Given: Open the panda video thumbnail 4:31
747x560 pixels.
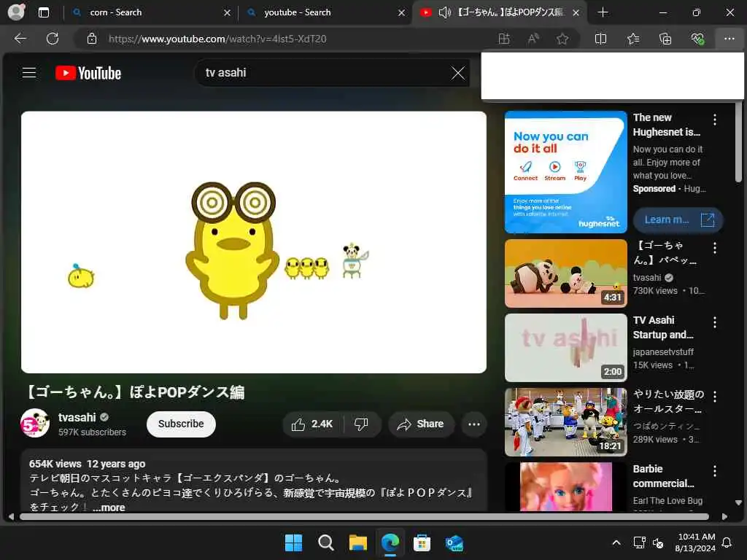Looking at the screenshot, I should click(565, 273).
